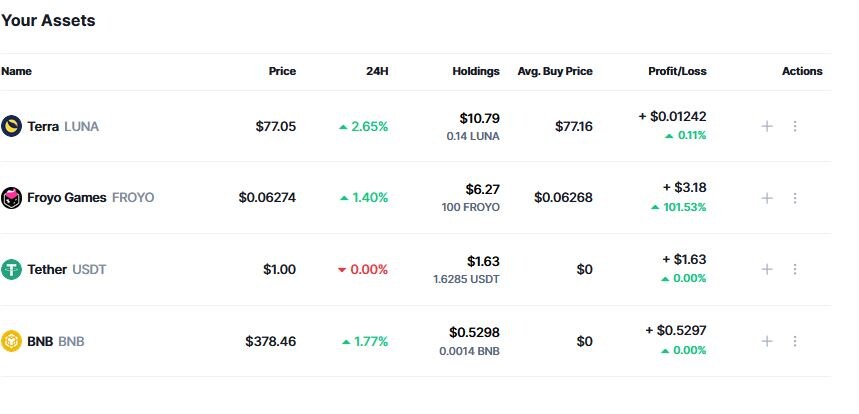Screen dimensions: 859x414
Task: Click the Tether USDT coin logo
Action: click(x=11, y=269)
